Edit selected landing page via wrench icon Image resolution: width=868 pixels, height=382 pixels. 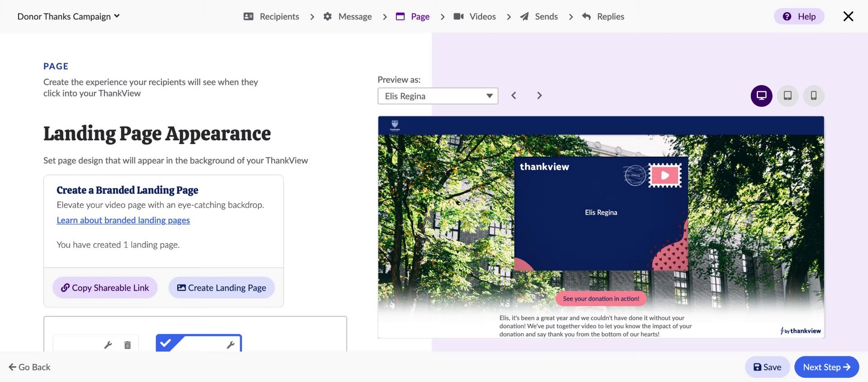(x=231, y=345)
